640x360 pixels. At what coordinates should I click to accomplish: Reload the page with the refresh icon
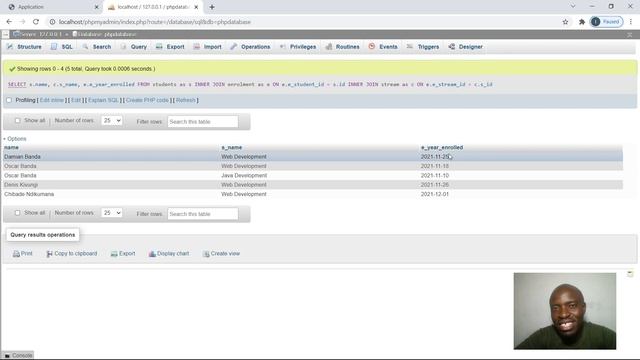pyautogui.click(x=36, y=22)
